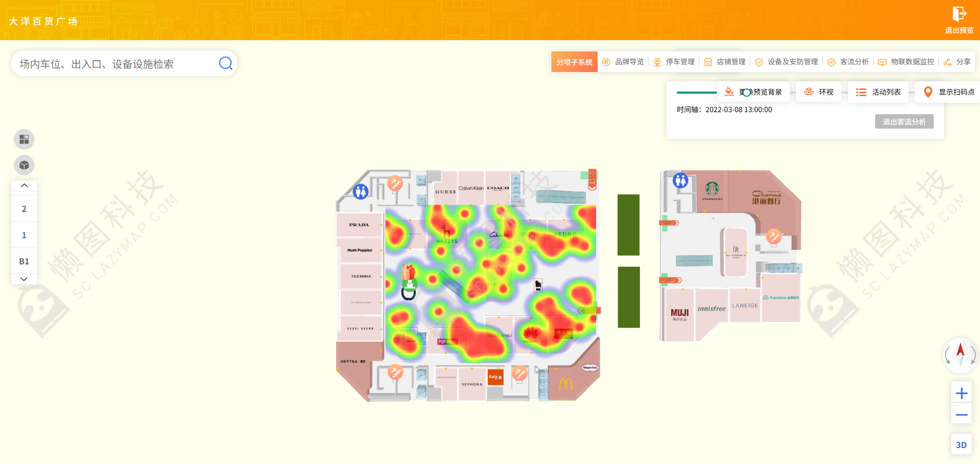Switch to floor 1
980x464 pixels.
24,235
